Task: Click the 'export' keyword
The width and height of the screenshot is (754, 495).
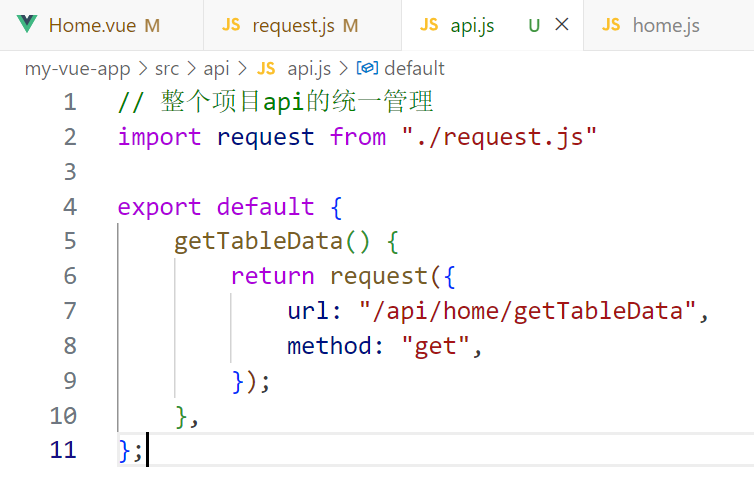Action: (159, 208)
